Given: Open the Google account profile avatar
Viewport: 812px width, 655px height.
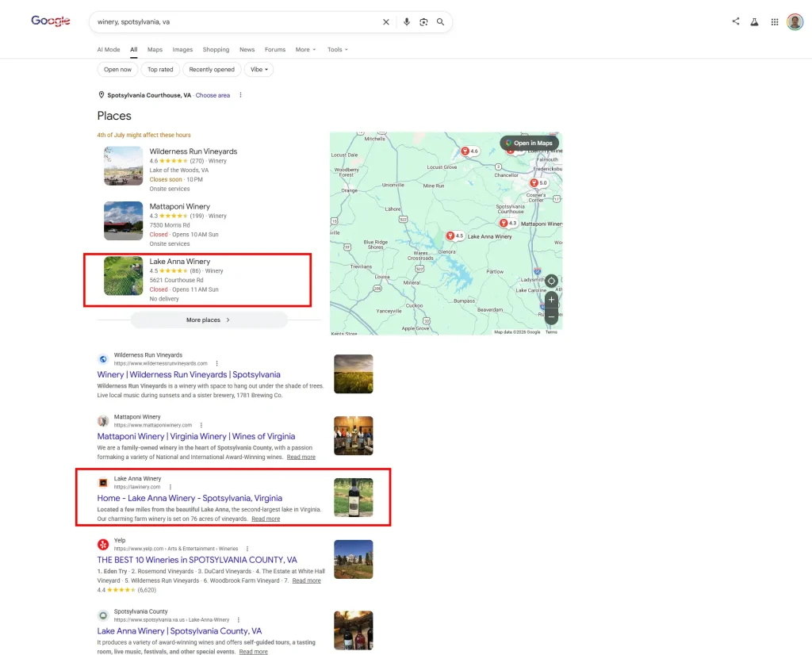Looking at the screenshot, I should 795,21.
